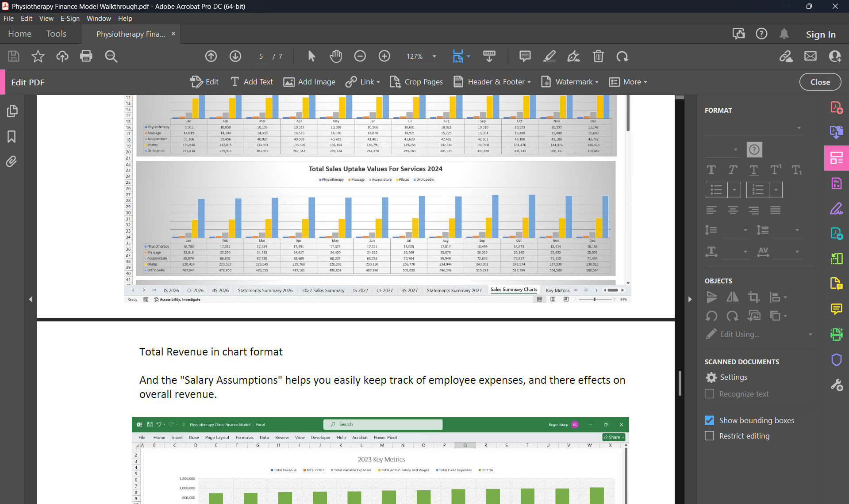Select the highlight text tool

pyautogui.click(x=549, y=56)
